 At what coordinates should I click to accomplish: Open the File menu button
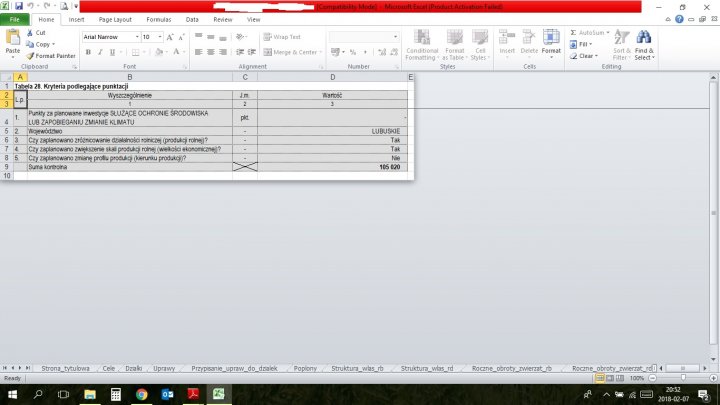click(x=16, y=19)
